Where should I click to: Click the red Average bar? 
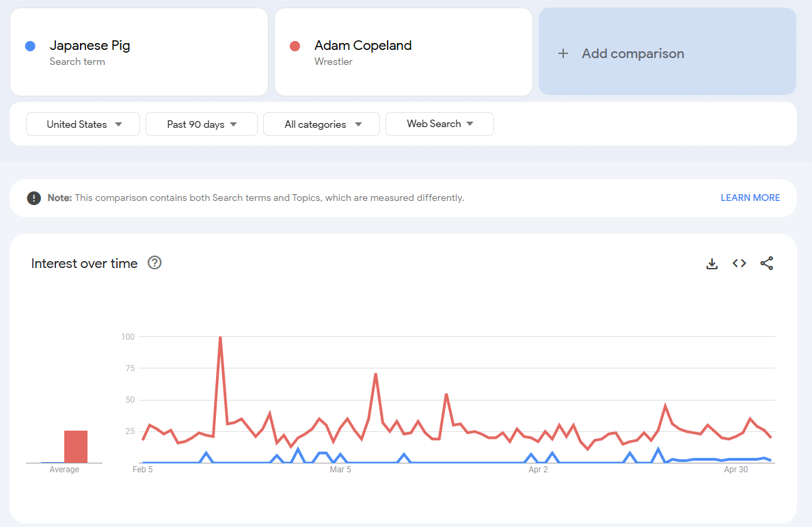76,446
